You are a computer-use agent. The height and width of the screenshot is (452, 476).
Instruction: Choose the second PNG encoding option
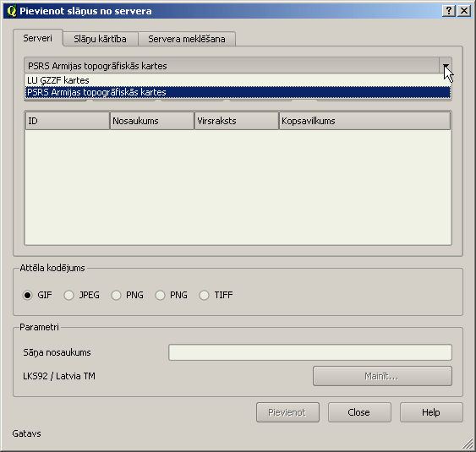point(160,295)
